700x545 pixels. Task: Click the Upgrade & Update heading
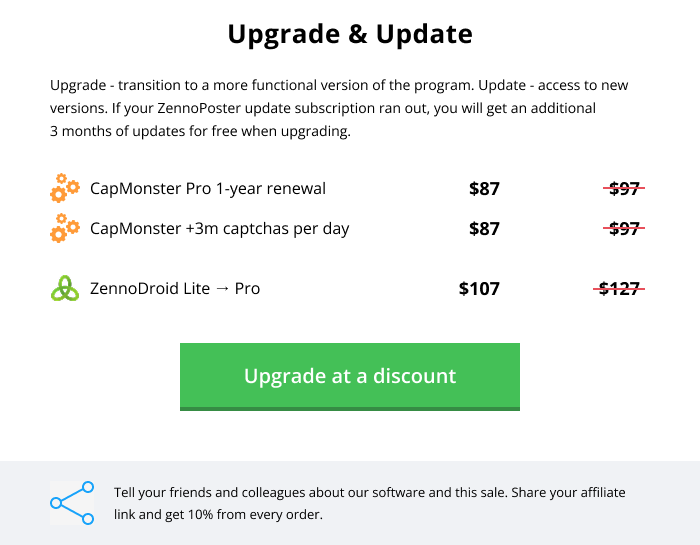click(350, 34)
